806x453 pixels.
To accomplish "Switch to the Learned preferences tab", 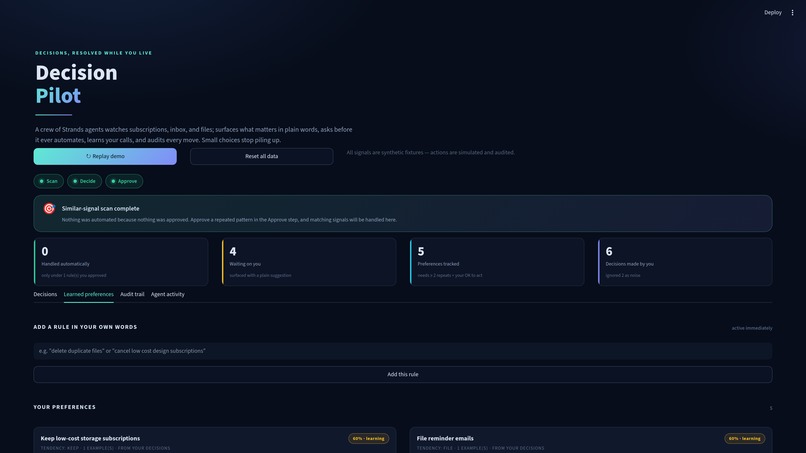I will pos(88,294).
